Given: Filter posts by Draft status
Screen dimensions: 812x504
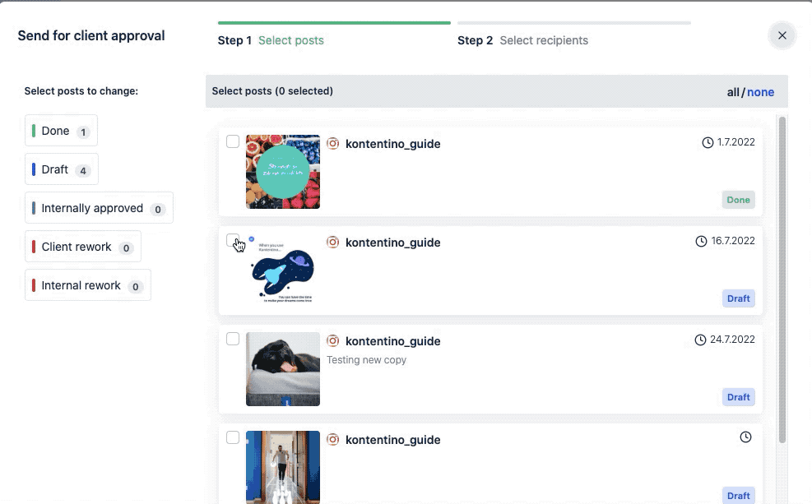Looking at the screenshot, I should click(x=61, y=169).
